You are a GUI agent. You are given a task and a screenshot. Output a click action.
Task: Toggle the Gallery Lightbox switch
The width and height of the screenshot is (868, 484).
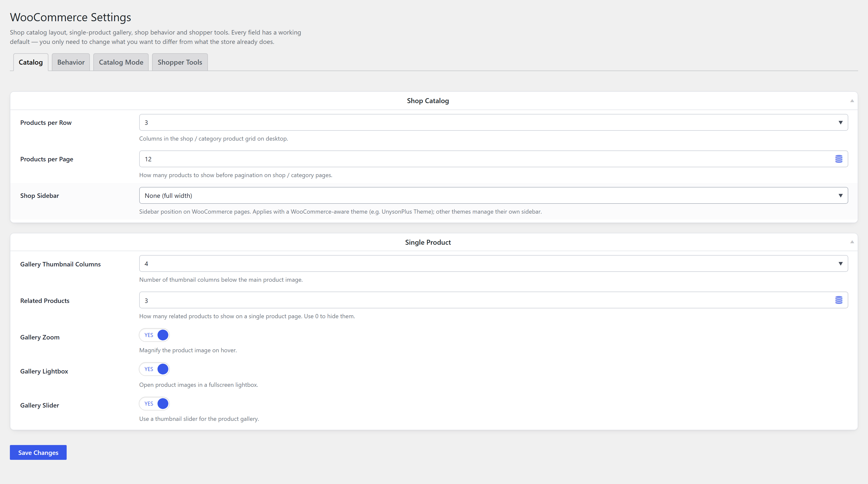154,369
